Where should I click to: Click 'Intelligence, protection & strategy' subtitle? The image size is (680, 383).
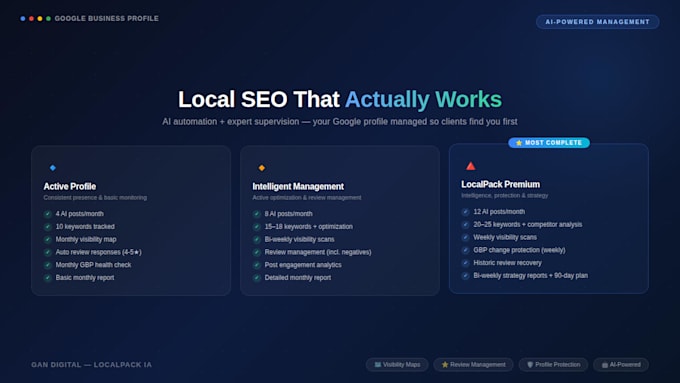click(505, 196)
